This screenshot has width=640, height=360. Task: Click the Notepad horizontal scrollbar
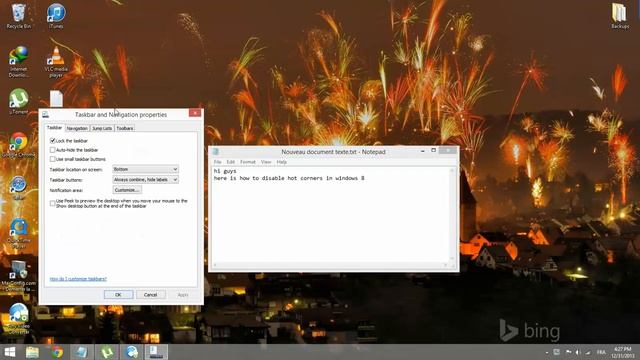[x=330, y=265]
